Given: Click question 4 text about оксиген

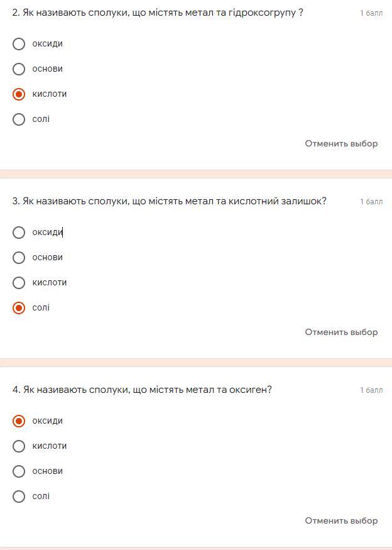Looking at the screenshot, I should (142, 390).
